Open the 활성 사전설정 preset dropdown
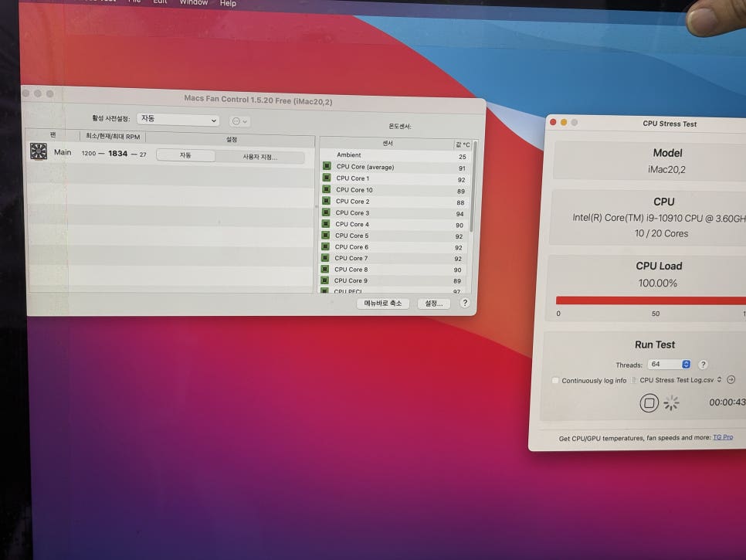This screenshot has width=746, height=560. pos(178,119)
